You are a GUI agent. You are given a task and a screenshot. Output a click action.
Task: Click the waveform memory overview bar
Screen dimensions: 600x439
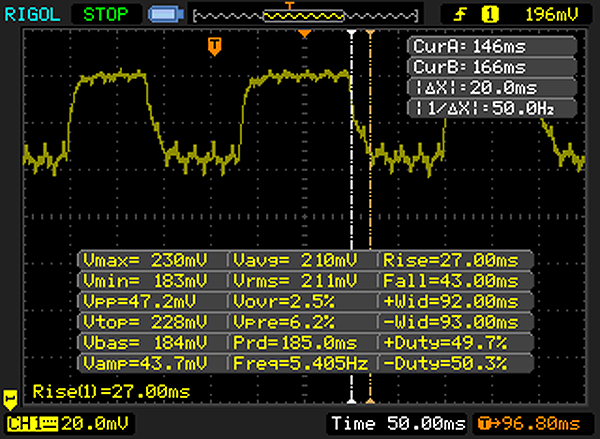[x=305, y=16]
